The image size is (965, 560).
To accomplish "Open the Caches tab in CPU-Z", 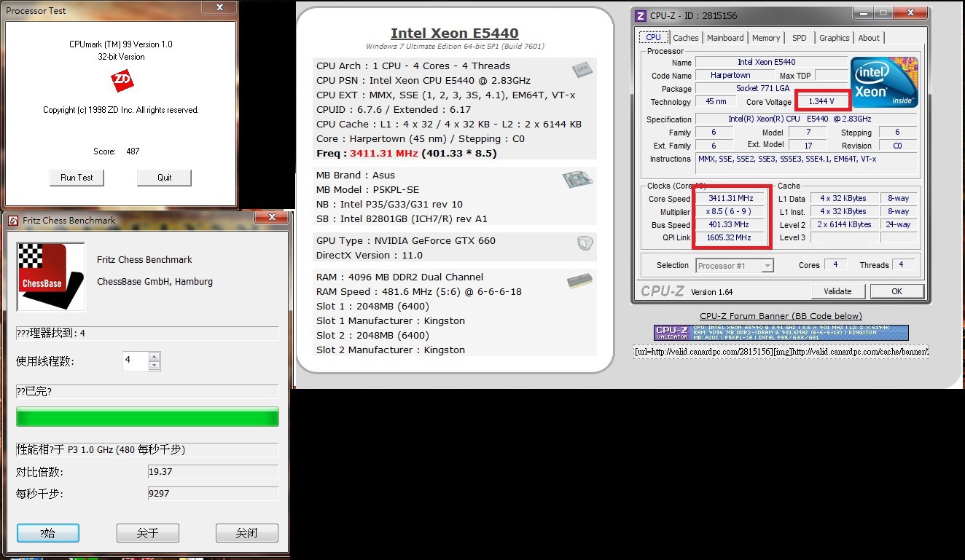I will pyautogui.click(x=685, y=38).
